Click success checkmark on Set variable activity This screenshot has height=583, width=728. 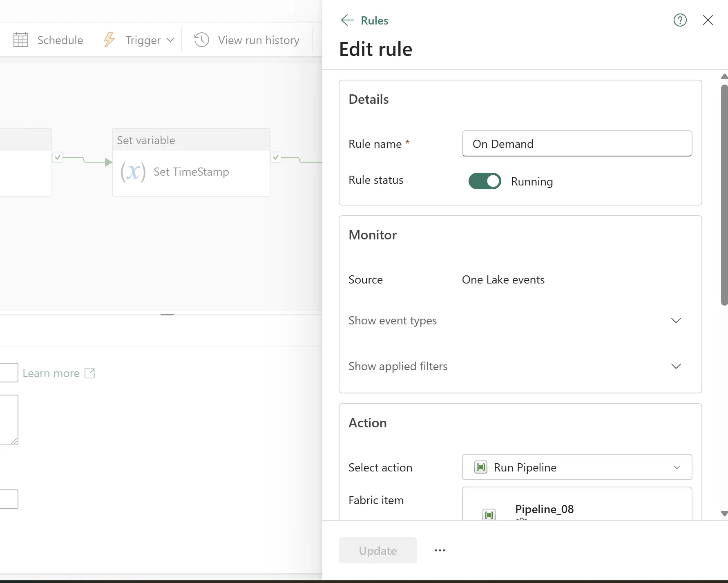(276, 157)
